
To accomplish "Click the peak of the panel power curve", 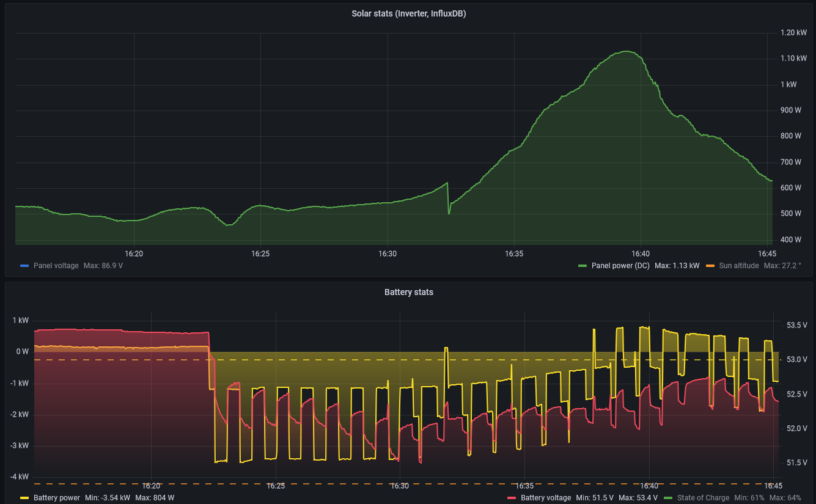I will click(x=627, y=51).
